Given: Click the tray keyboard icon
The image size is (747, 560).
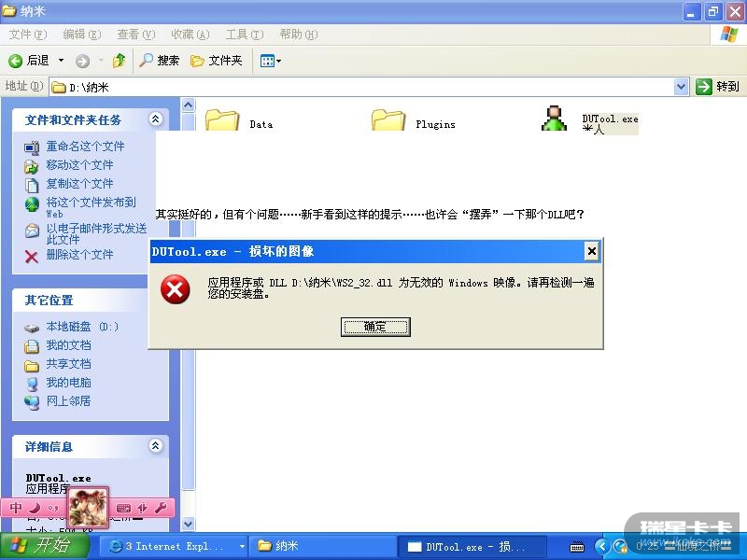Looking at the screenshot, I should [x=577, y=547].
